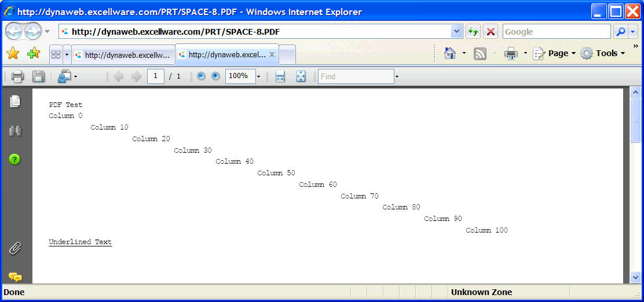
Task: Click the Google search box
Action: pyautogui.click(x=557, y=32)
